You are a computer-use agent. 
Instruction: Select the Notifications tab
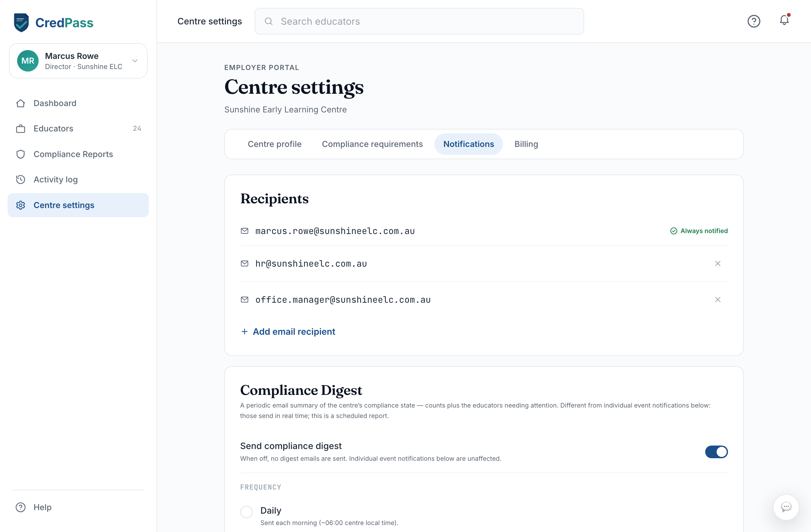(x=469, y=144)
